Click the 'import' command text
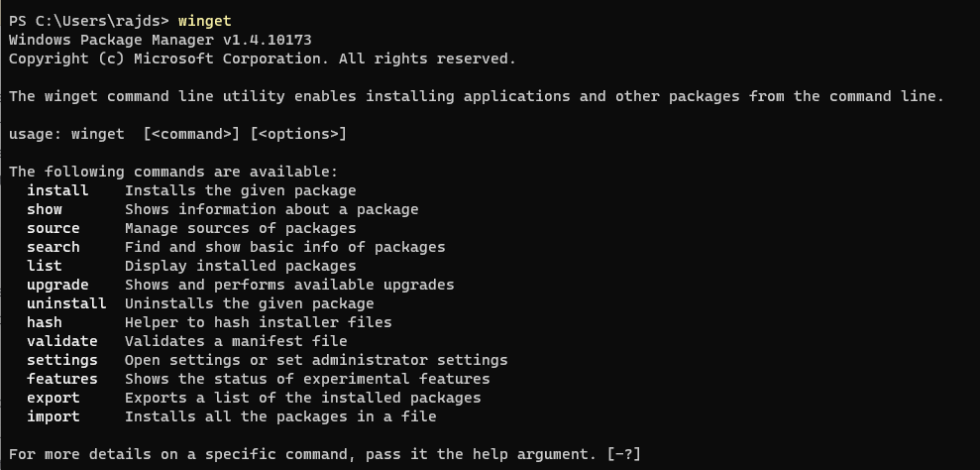The image size is (980, 470). point(54,416)
